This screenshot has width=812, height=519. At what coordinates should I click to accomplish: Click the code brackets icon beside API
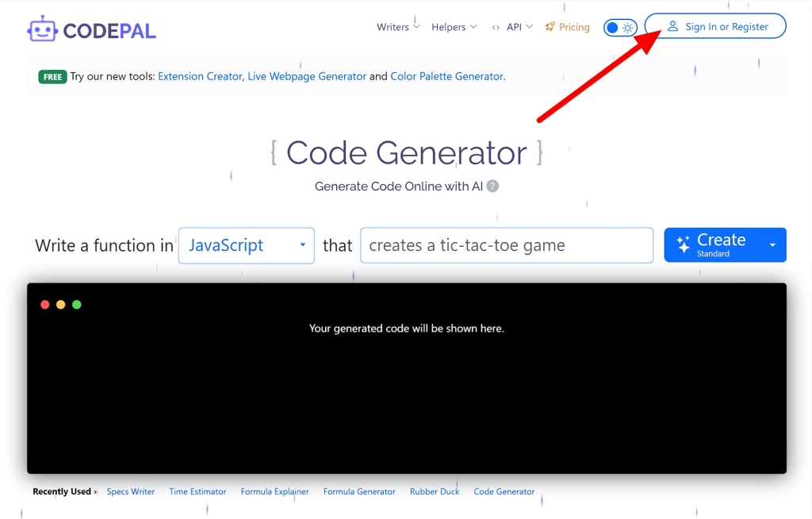[x=496, y=28]
